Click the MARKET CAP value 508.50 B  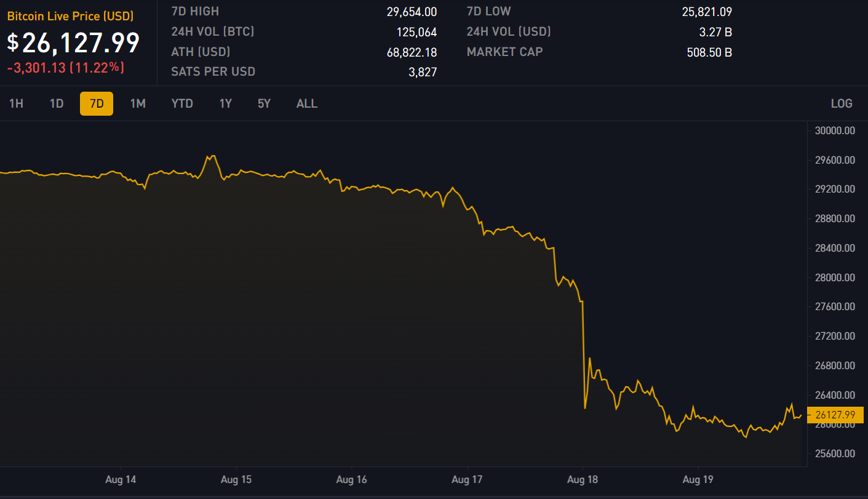709,52
